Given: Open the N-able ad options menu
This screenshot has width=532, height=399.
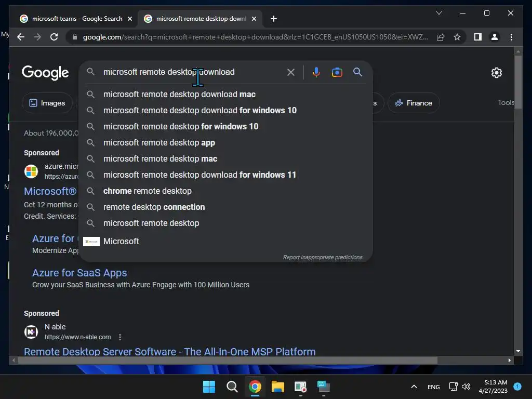Looking at the screenshot, I should pyautogui.click(x=120, y=337).
